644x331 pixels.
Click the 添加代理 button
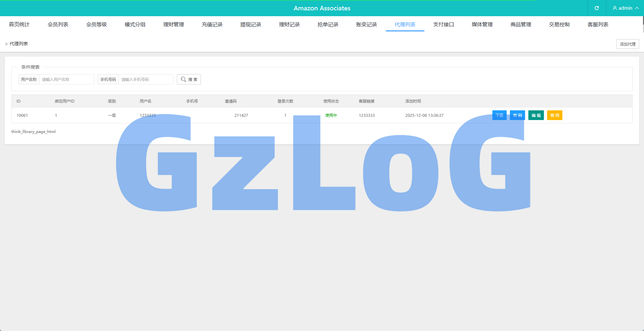pyautogui.click(x=627, y=44)
